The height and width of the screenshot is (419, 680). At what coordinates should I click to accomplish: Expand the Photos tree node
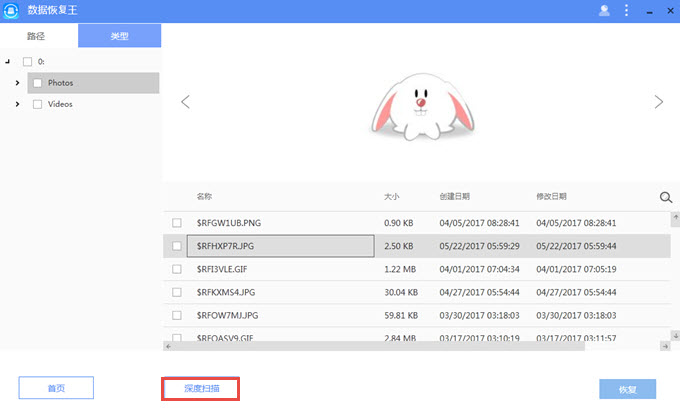(17, 83)
